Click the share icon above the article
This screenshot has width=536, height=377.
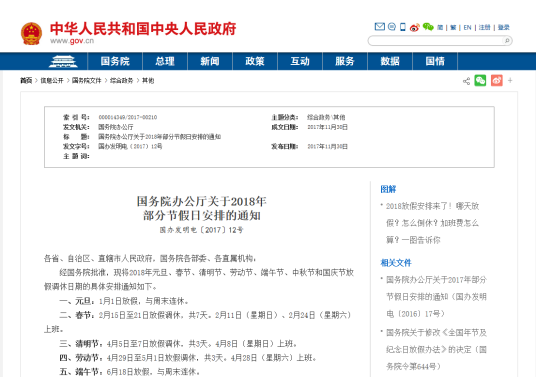(466, 81)
